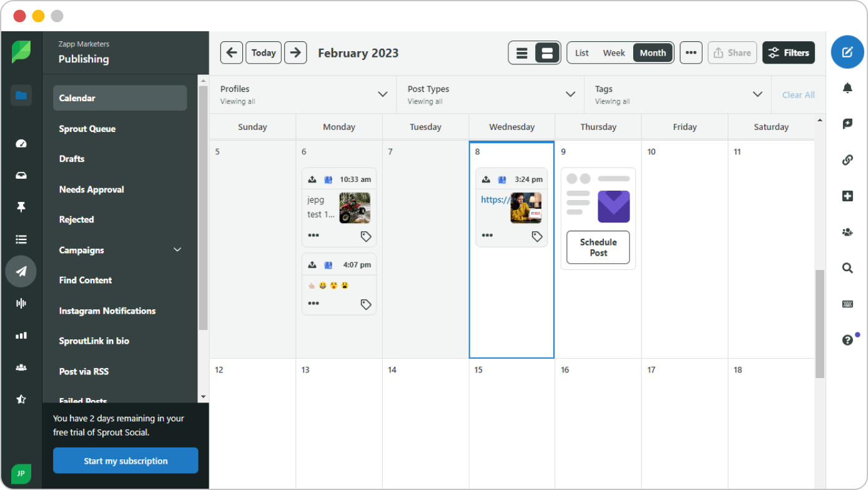Image resolution: width=868 pixels, height=490 pixels.
Task: Click the plus box icon in right rail
Action: click(x=847, y=196)
